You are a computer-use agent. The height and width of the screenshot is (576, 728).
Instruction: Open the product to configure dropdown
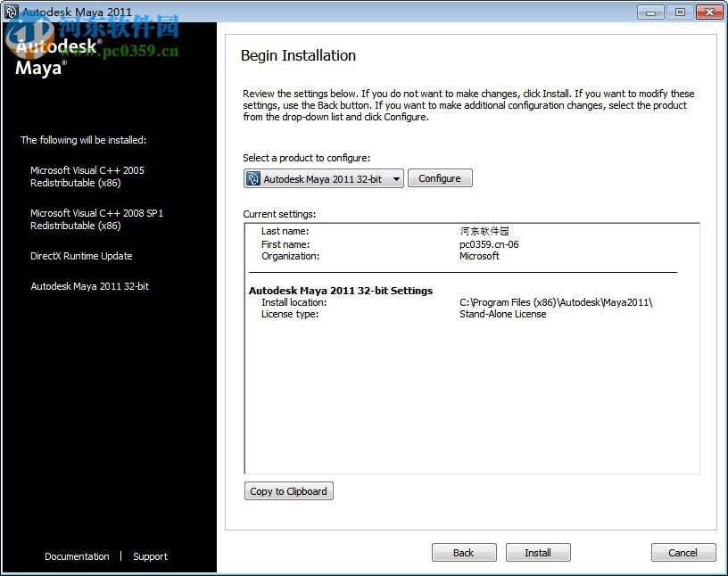(323, 178)
